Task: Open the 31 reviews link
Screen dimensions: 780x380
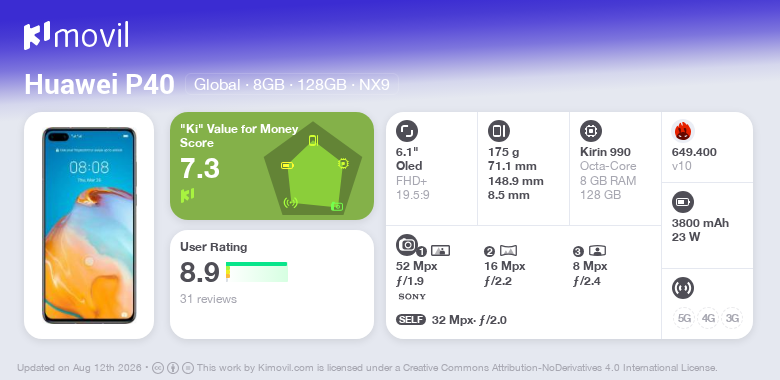Action: (x=208, y=299)
